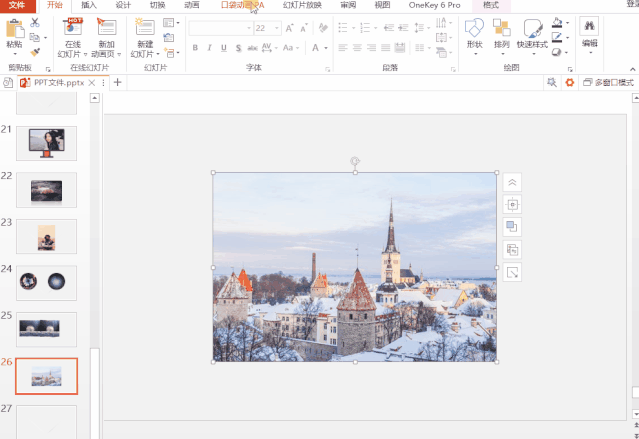Switch to the 插入 Insert tab
Viewport: 639px width, 439px height.
89,5
